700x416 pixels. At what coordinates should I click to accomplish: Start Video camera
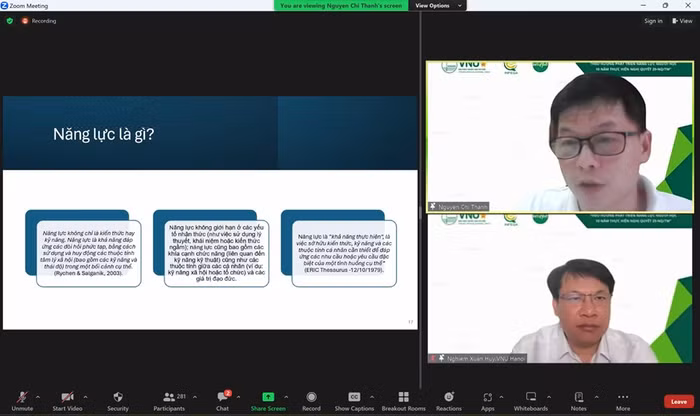pyautogui.click(x=67, y=399)
